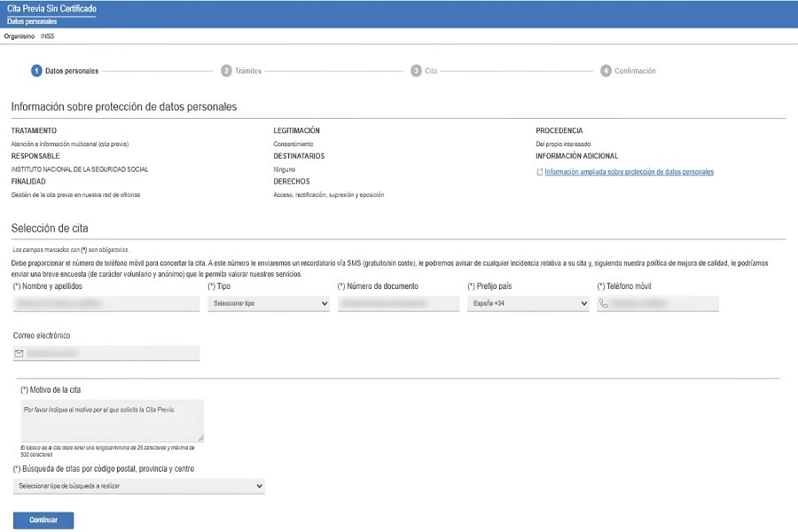This screenshot has height=532, width=798.
Task: Select the Trámites step label
Action: (248, 71)
